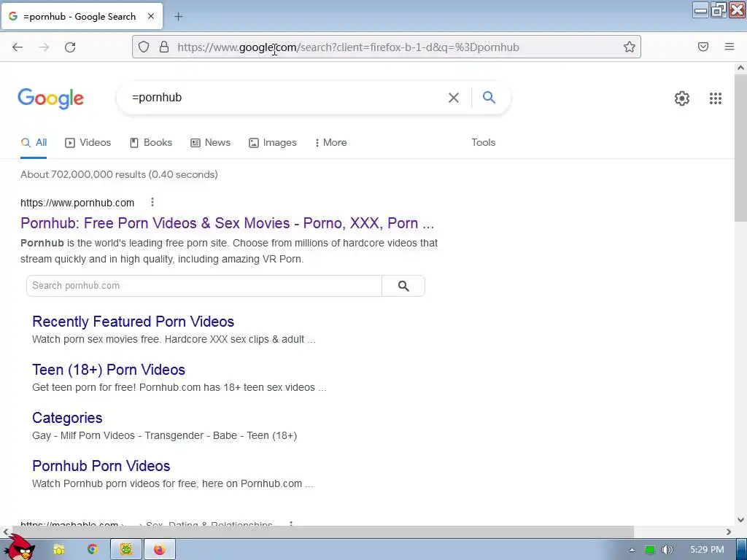
Task: Click the horizontal scrollbar right arrow
Action: click(x=729, y=532)
